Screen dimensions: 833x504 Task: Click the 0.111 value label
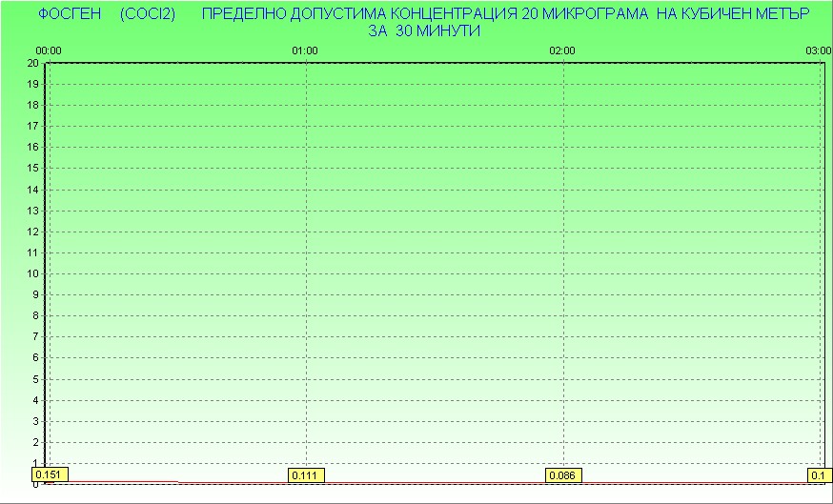(306, 474)
